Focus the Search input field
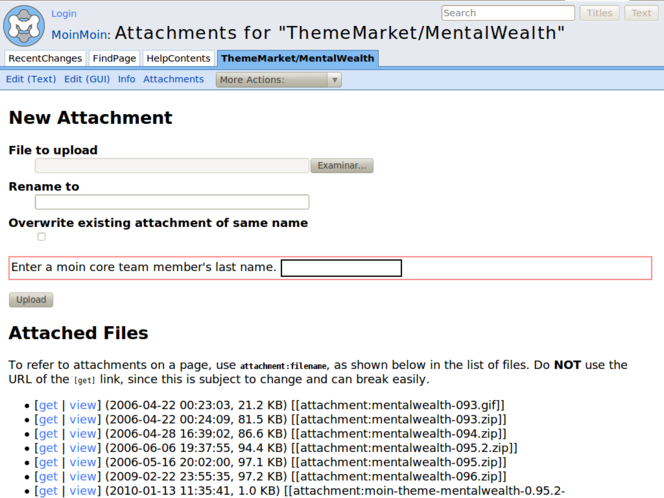 point(508,13)
